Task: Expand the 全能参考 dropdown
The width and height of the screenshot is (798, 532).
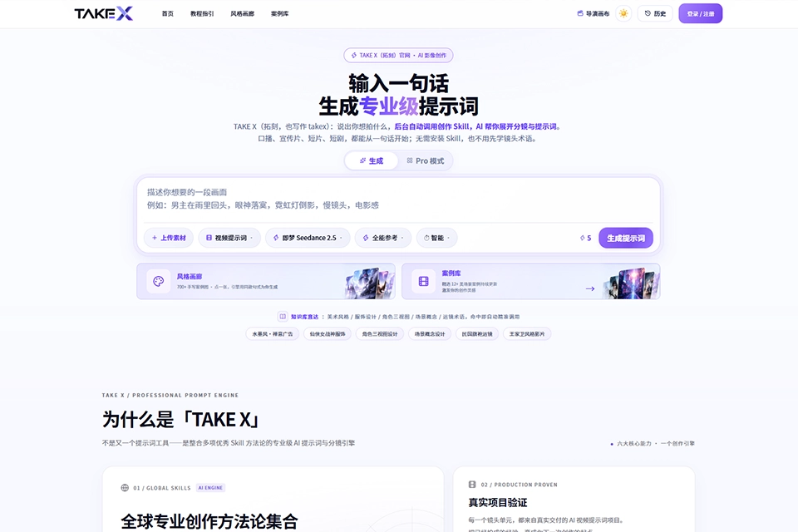Action: click(x=383, y=238)
